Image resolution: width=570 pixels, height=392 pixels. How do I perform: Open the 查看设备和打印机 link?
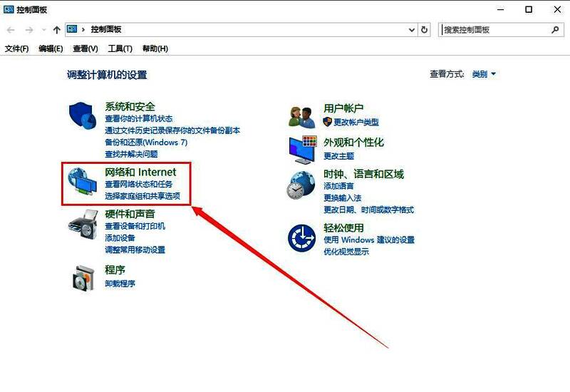[x=135, y=226]
